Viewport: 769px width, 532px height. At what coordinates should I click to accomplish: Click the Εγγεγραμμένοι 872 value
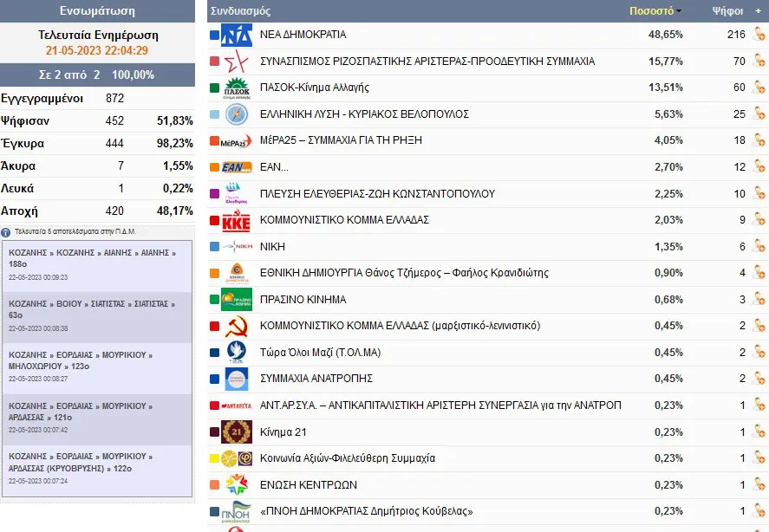tap(114, 98)
